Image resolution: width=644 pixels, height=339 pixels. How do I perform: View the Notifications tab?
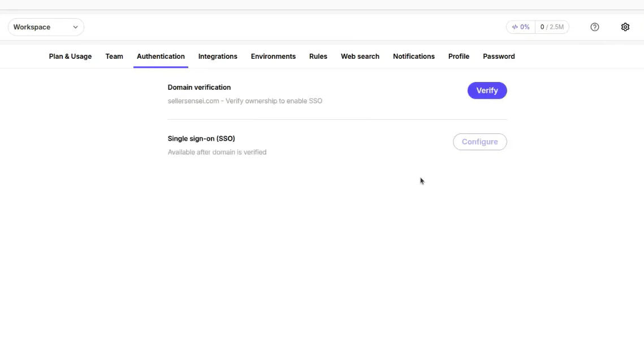[x=413, y=56]
